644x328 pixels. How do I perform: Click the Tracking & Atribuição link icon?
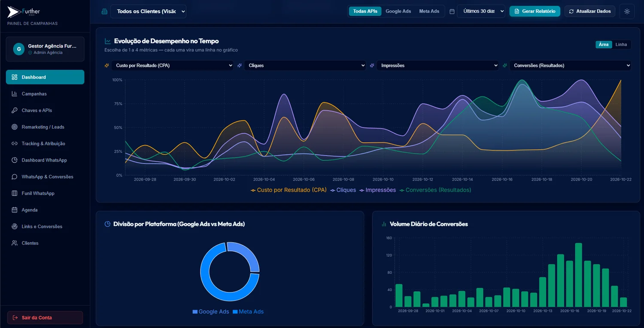[14, 144]
